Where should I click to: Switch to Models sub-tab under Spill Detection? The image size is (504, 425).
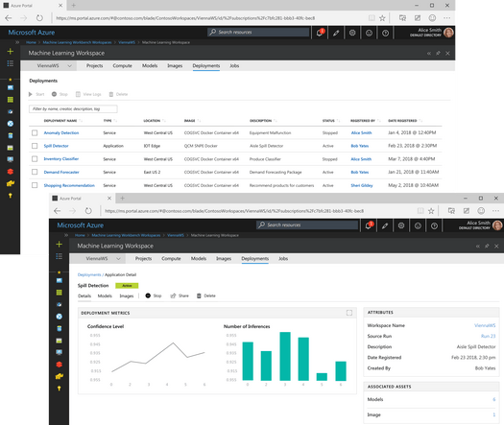[x=105, y=295]
